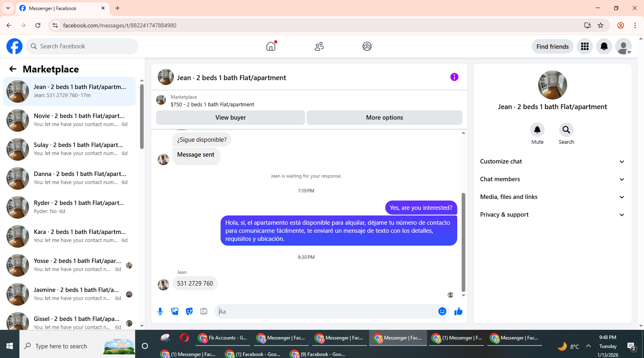Expand the Chat members section
The image size is (644, 358).
(552, 179)
